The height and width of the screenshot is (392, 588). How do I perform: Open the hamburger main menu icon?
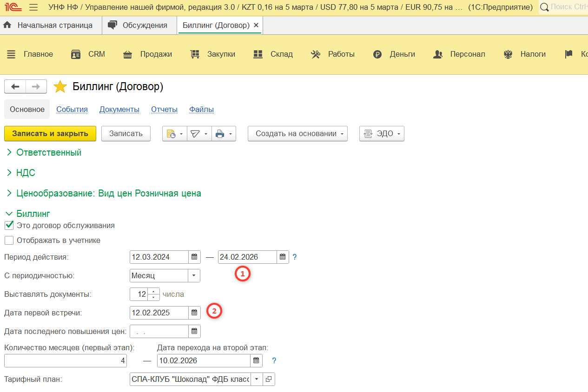pyautogui.click(x=33, y=7)
